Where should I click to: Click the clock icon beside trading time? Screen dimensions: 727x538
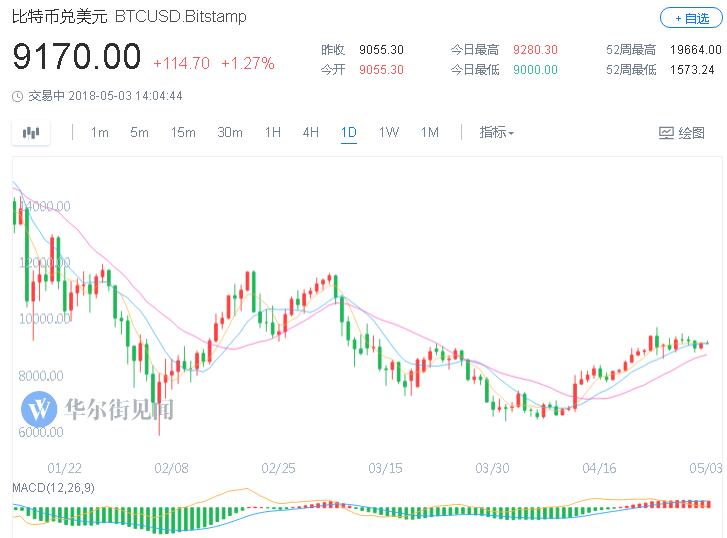17,96
